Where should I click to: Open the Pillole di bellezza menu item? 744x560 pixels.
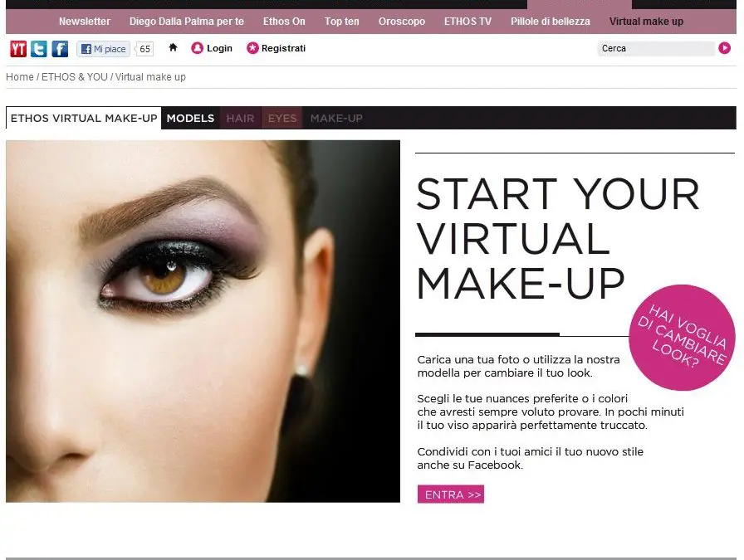coord(551,22)
